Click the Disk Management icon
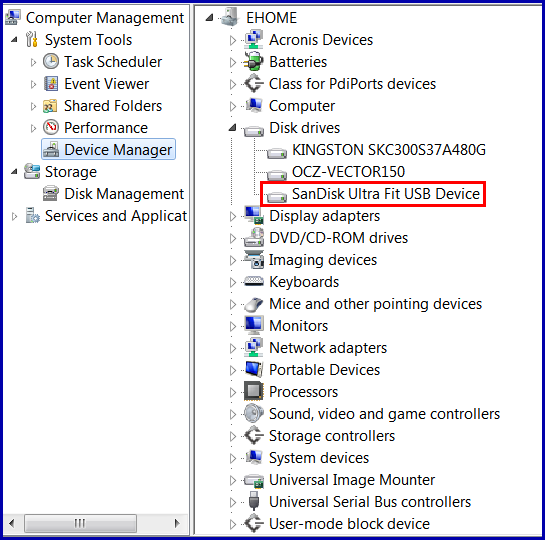This screenshot has height=540, width=545. 51,194
